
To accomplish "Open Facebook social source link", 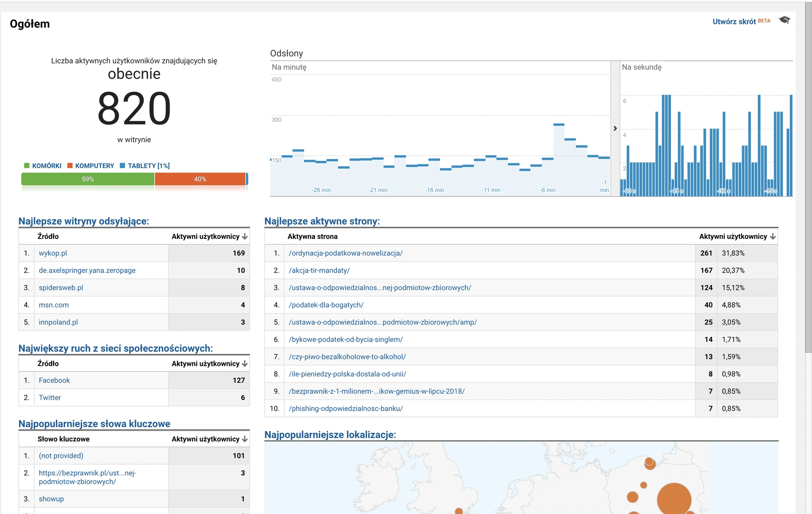I will [54, 381].
